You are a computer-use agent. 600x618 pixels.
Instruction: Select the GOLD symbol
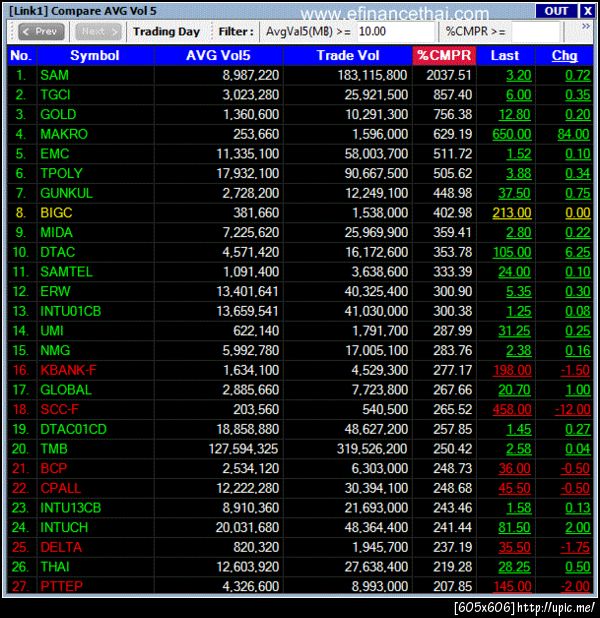(x=58, y=114)
